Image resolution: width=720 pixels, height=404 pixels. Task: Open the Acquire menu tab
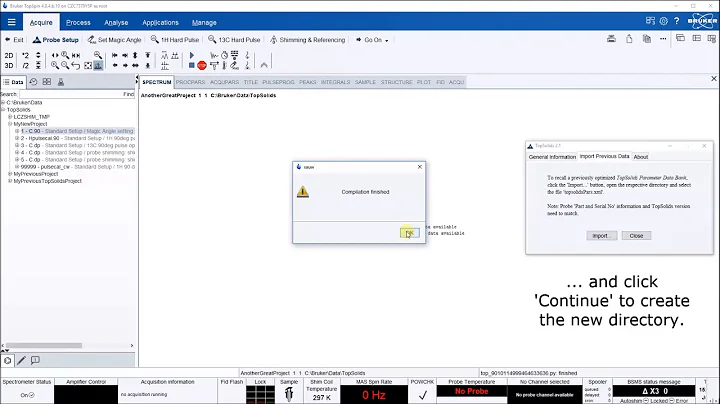point(41,22)
